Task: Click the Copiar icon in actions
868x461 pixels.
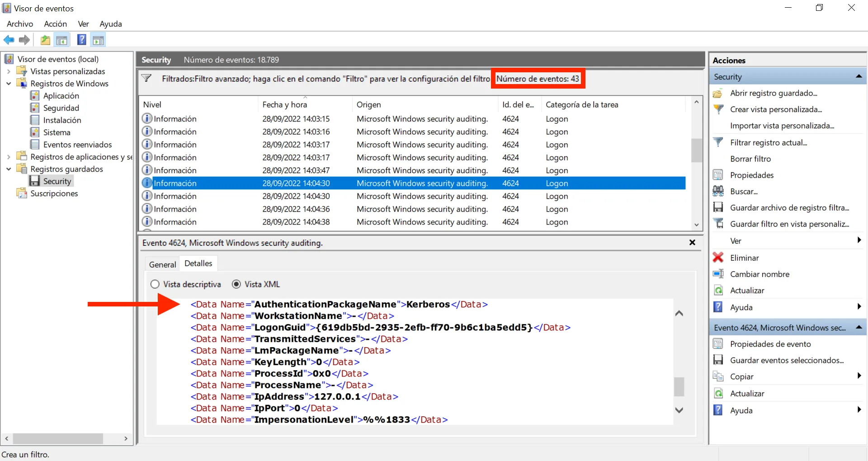Action: point(718,376)
